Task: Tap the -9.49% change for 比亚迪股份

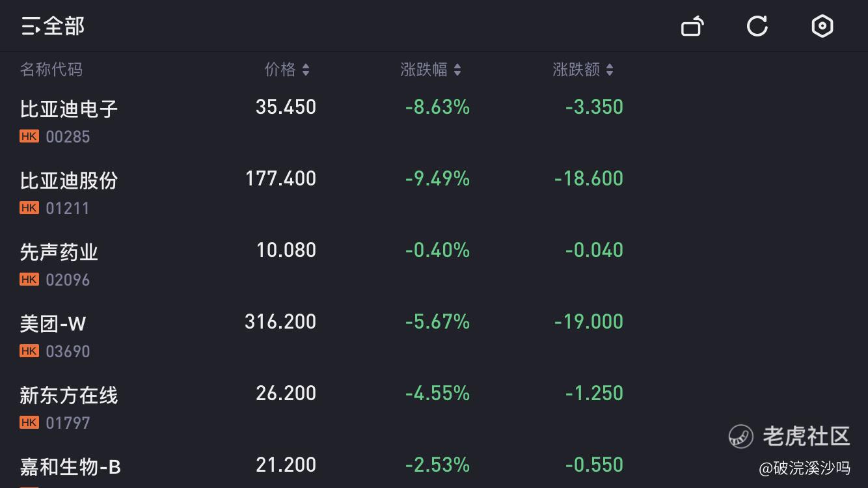Action: coord(437,178)
